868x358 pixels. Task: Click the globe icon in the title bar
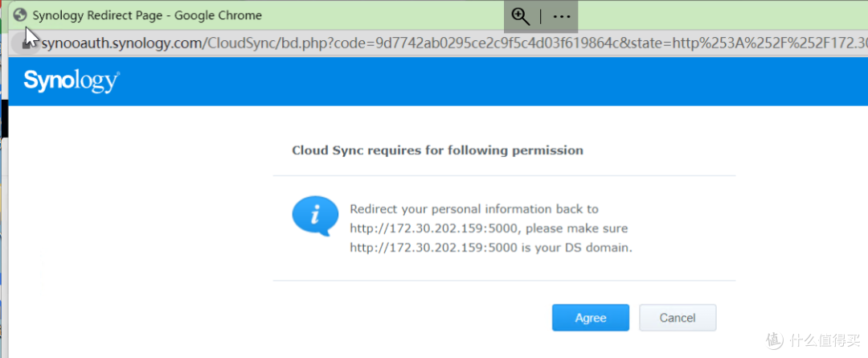pos(20,15)
